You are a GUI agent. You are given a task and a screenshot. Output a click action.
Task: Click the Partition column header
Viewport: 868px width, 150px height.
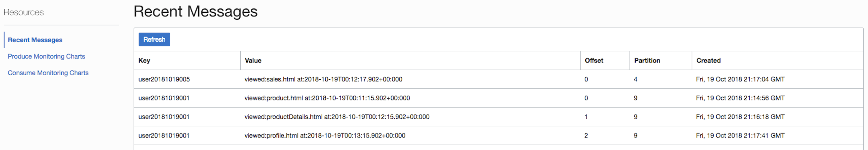(647, 61)
